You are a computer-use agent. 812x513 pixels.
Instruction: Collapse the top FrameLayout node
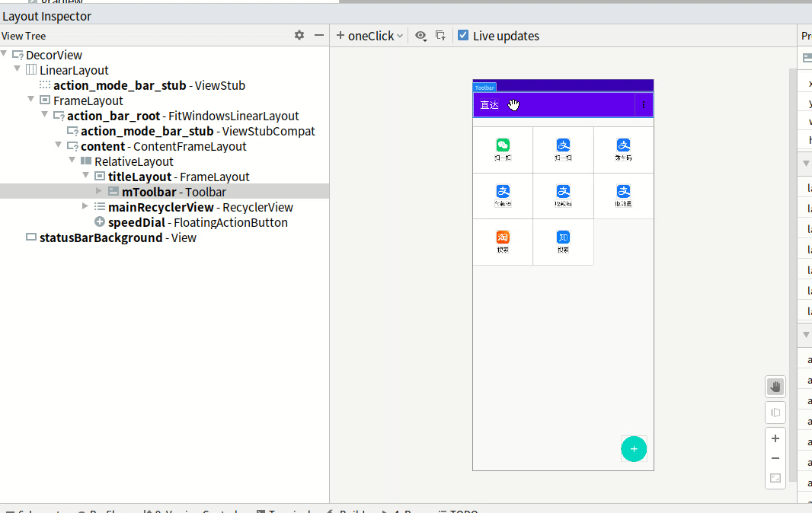click(31, 99)
